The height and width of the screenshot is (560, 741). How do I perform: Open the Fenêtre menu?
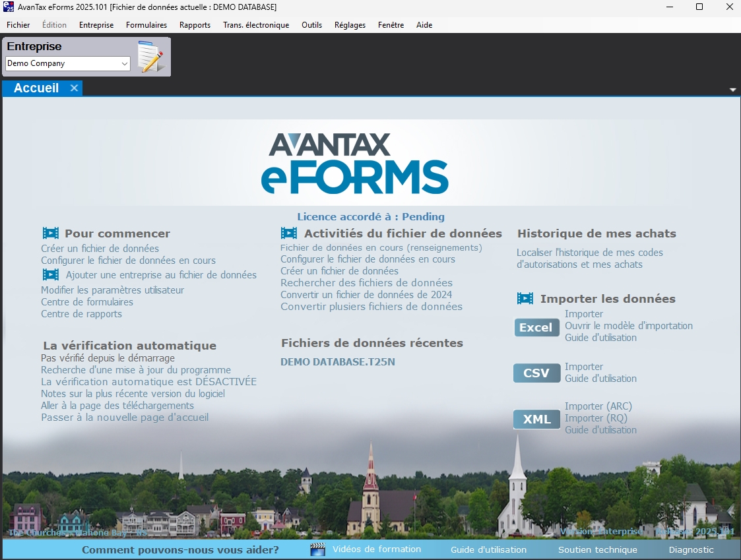coord(391,25)
